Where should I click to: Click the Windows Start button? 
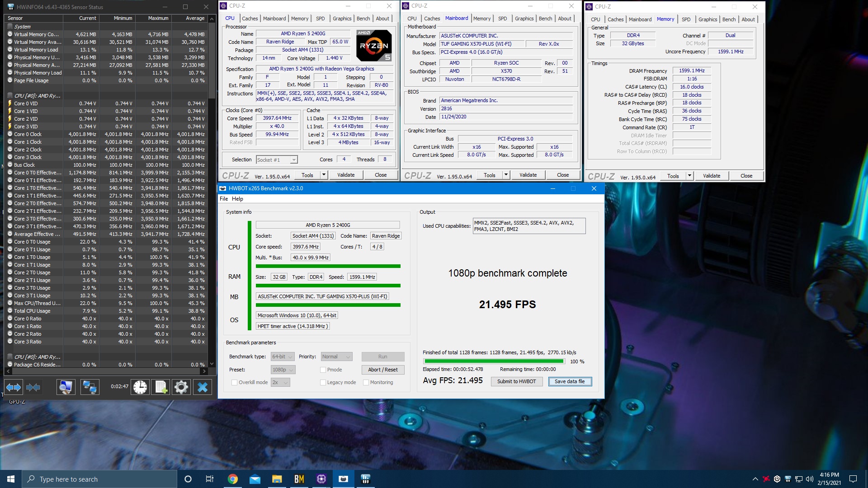[11, 479]
